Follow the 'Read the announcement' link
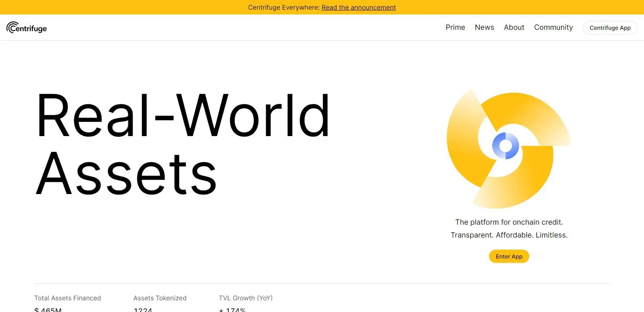Screen dimensions: 644x312 tap(359, 7)
